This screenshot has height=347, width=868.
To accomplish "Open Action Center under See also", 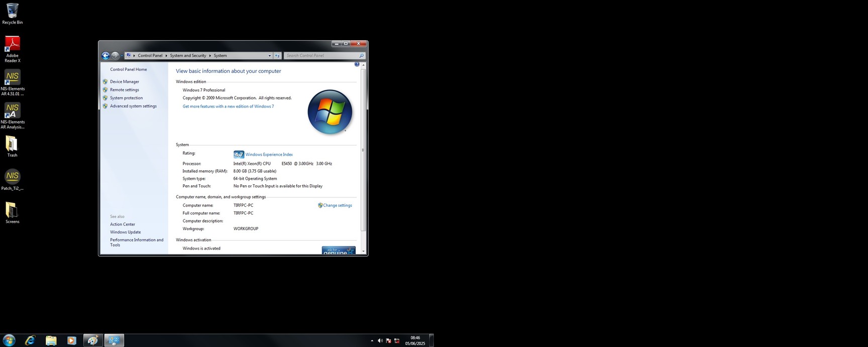I will pos(123,224).
